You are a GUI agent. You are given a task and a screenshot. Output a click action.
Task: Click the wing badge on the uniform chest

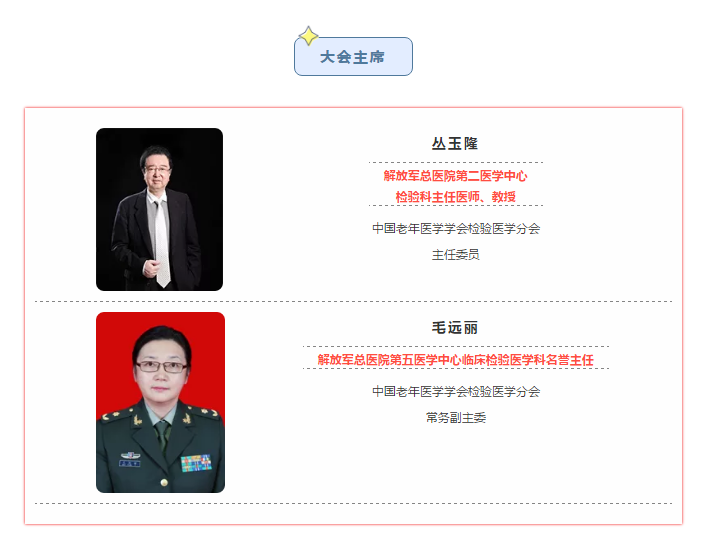pos(130,455)
